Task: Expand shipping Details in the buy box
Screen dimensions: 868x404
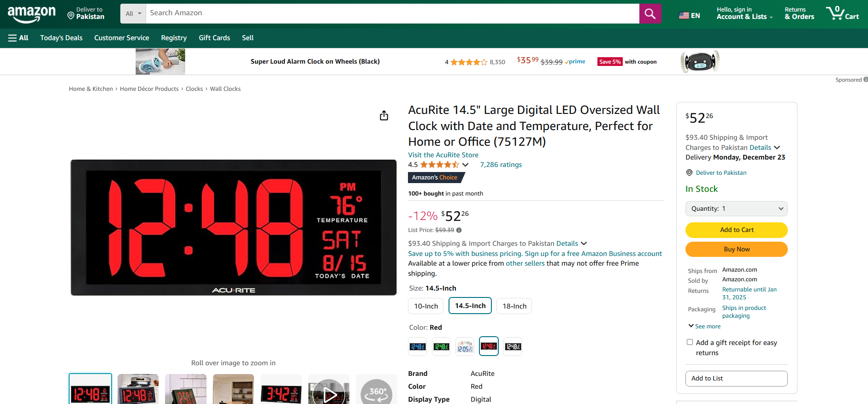Action: click(x=765, y=148)
